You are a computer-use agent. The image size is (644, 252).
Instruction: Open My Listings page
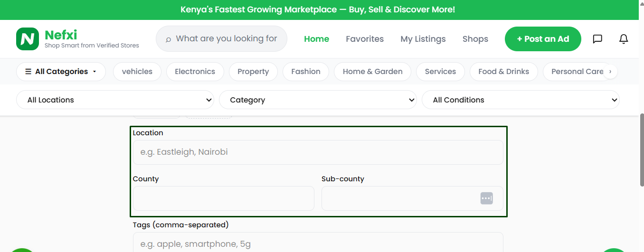tap(423, 39)
